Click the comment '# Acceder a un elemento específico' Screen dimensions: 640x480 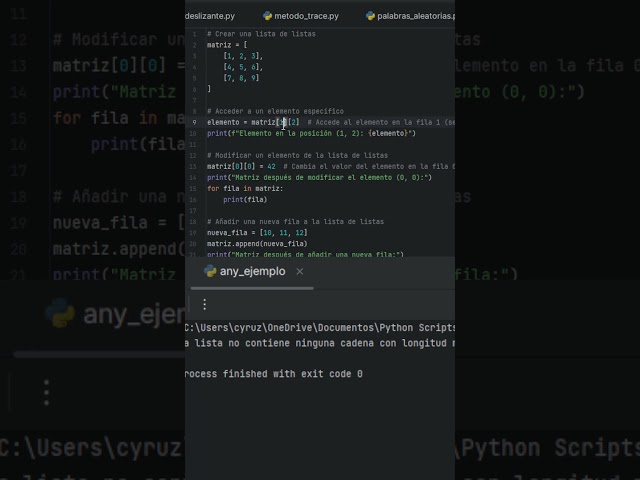pyautogui.click(x=276, y=111)
